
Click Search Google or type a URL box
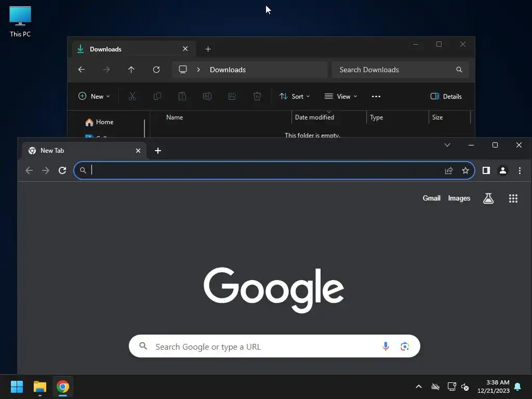click(274, 346)
